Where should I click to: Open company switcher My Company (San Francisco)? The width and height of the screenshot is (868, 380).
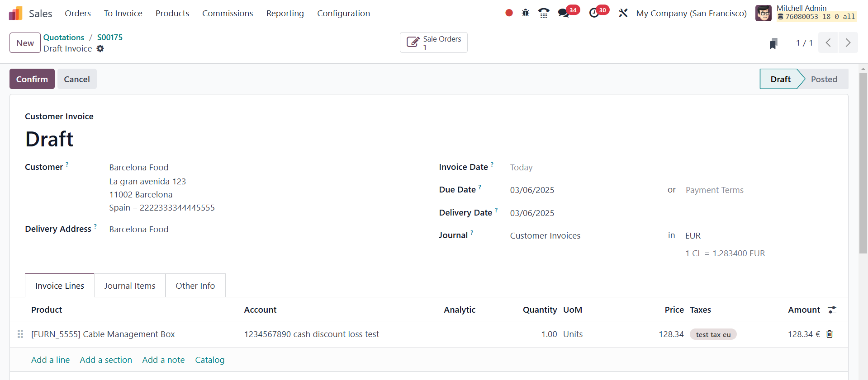click(691, 13)
